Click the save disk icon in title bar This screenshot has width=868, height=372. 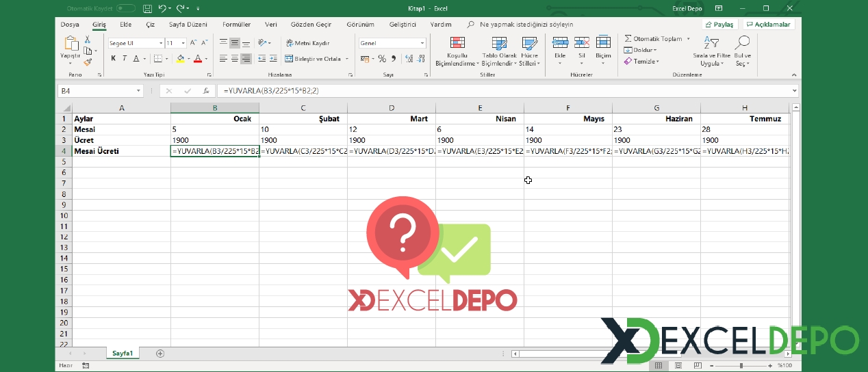click(146, 8)
